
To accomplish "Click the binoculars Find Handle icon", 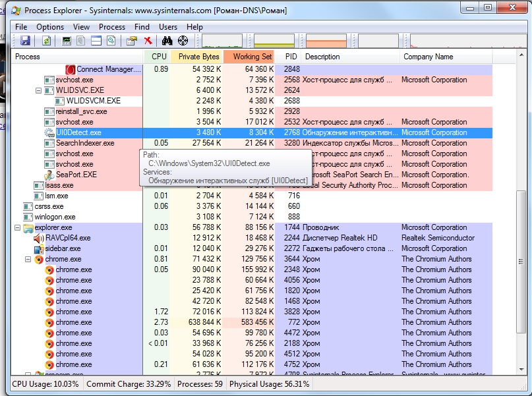I will coord(167,41).
